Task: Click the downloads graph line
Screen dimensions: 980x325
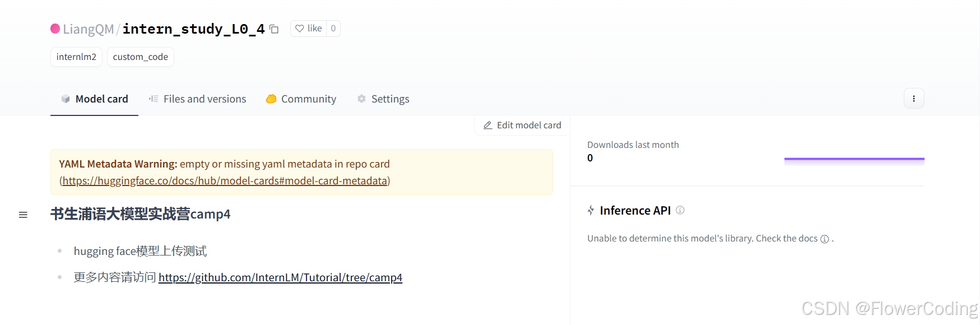Action: click(854, 159)
